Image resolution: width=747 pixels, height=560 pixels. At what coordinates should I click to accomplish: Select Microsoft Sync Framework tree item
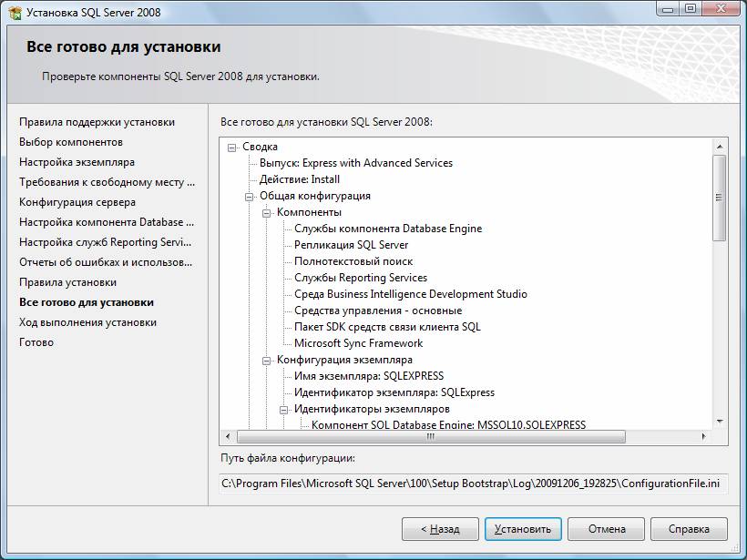point(358,343)
